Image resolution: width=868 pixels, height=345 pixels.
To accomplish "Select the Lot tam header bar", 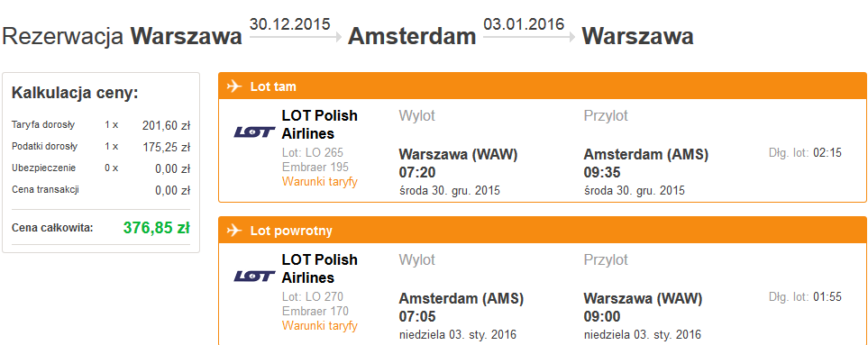I will (x=543, y=86).
